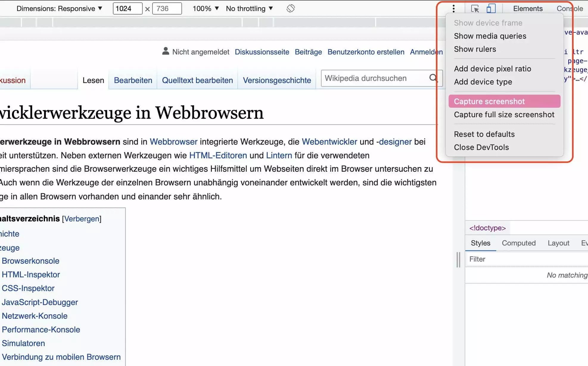Choose Capture full size screenshot
588x366 pixels.
tap(504, 115)
